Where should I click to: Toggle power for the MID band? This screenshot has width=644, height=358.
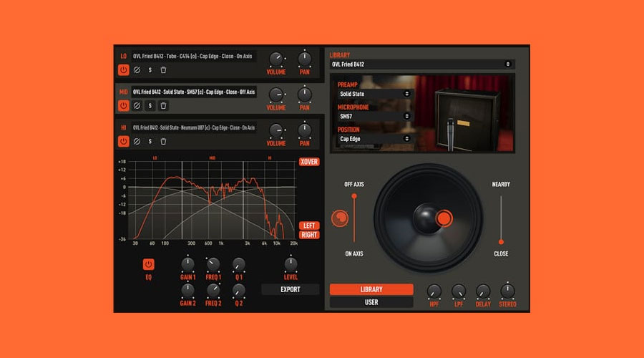pyautogui.click(x=123, y=106)
